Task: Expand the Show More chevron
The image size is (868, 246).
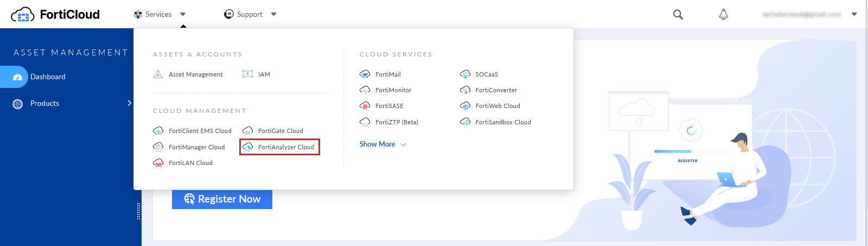Action: click(x=403, y=144)
